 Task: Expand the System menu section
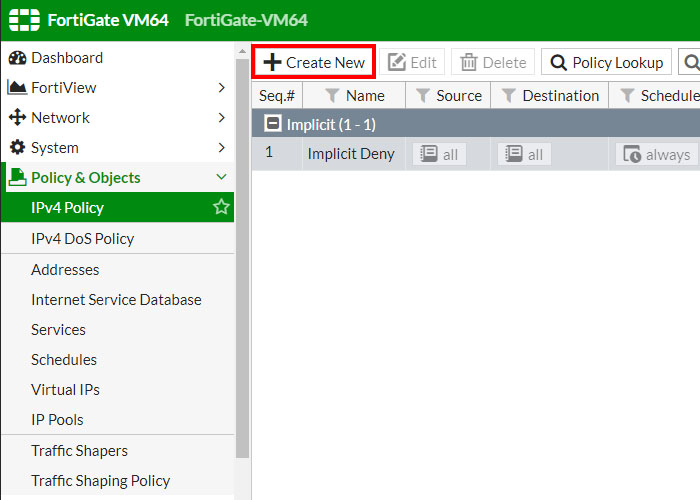tap(221, 148)
